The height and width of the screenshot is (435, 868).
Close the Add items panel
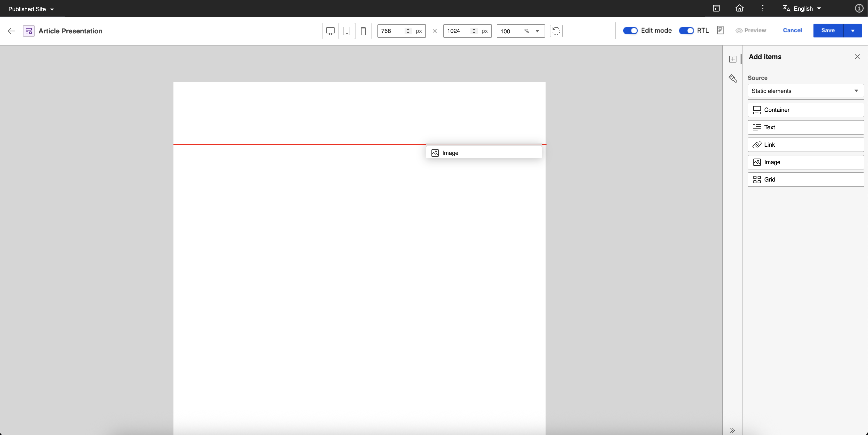[857, 57]
